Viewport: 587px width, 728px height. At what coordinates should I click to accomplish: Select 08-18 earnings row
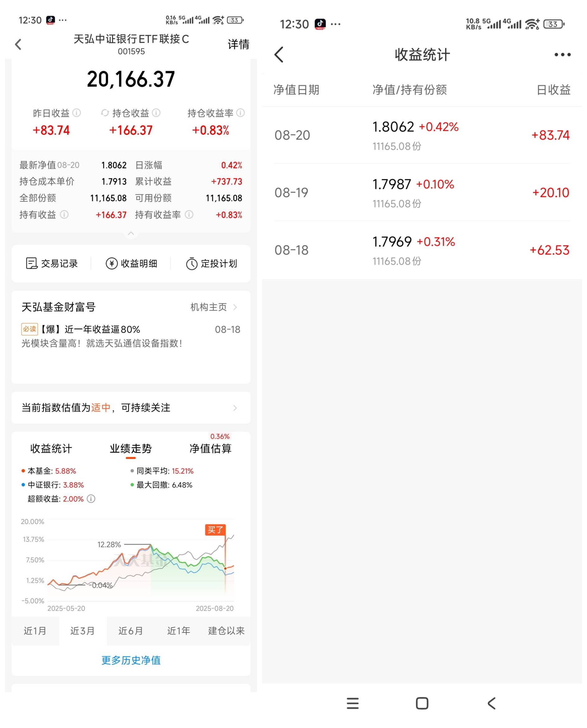(422, 250)
